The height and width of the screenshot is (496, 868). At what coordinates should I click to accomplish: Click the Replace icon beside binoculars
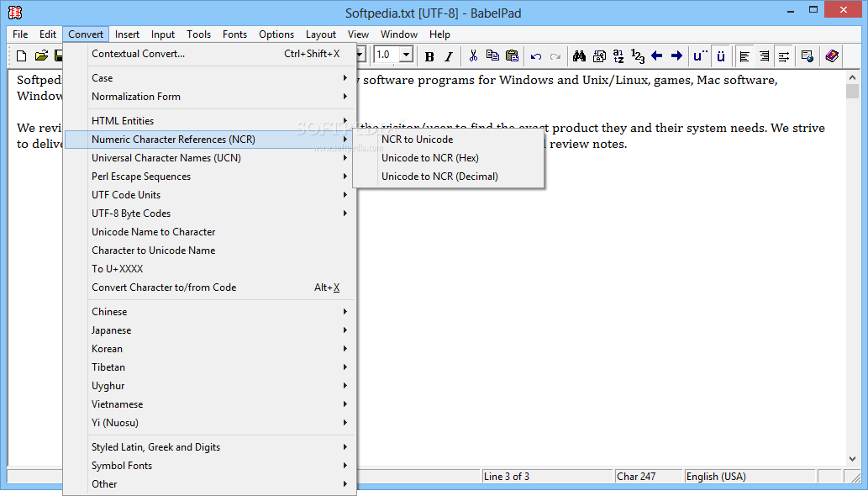coord(599,56)
